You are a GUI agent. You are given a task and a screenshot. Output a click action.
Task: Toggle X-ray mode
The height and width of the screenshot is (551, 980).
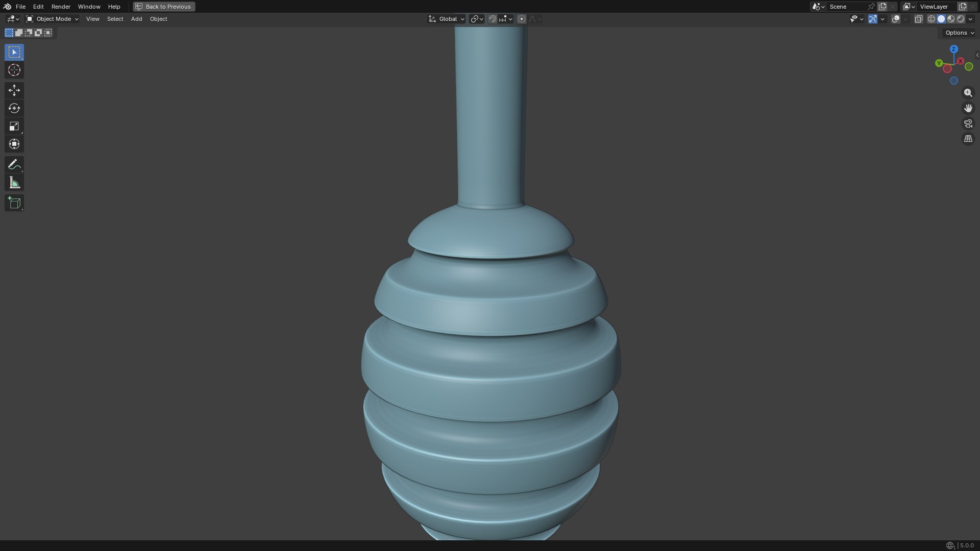coord(918,19)
